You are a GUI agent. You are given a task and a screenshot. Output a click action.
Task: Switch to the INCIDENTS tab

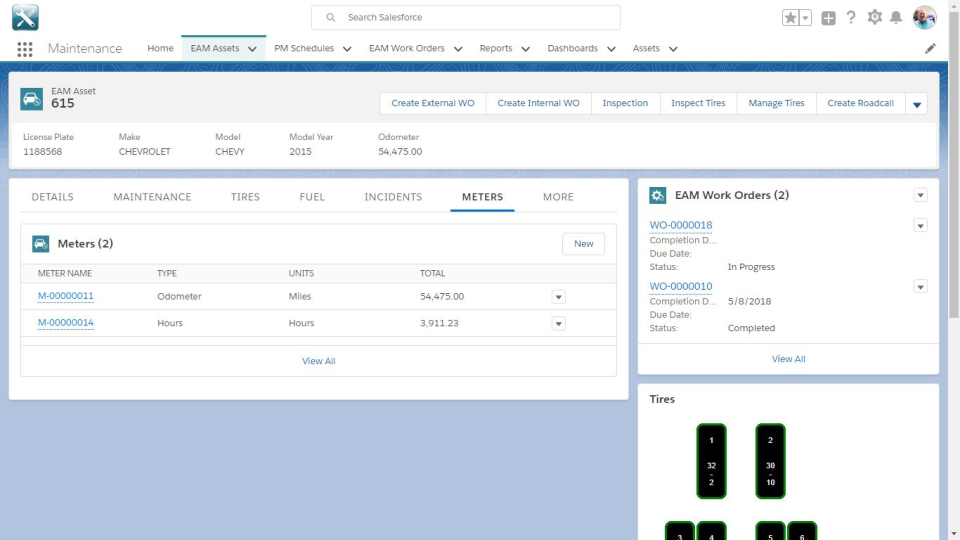[393, 197]
